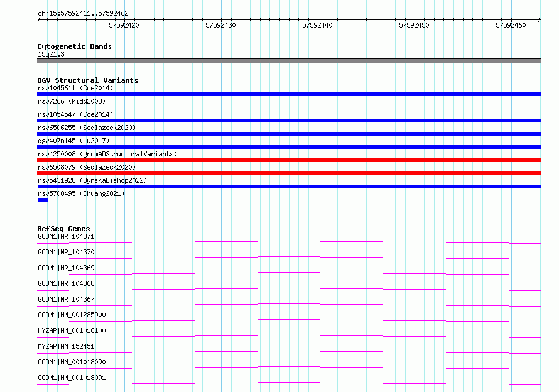Click ruler position label 57592420
Image resolution: width=559 pixels, height=392 pixels.
[x=124, y=25]
